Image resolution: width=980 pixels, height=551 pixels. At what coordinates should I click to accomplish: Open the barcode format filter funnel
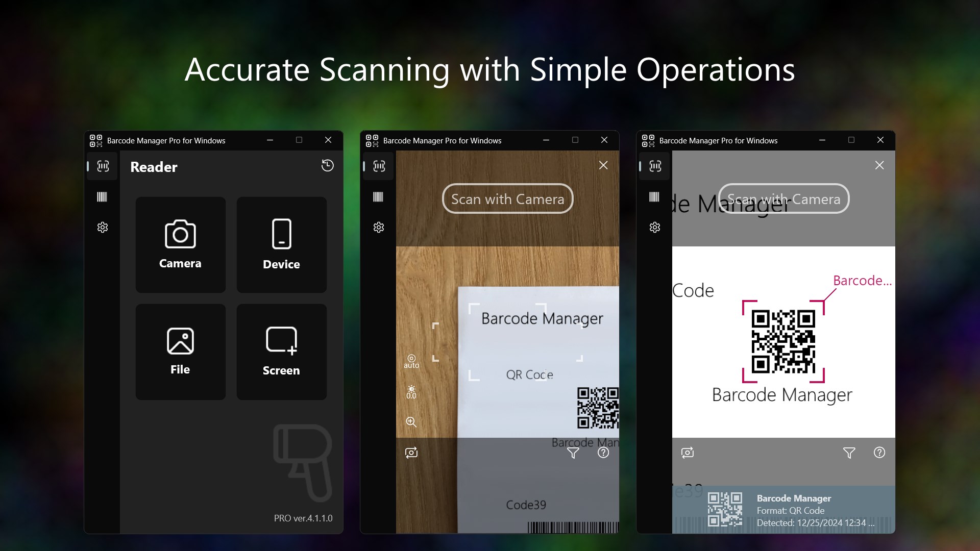573,453
